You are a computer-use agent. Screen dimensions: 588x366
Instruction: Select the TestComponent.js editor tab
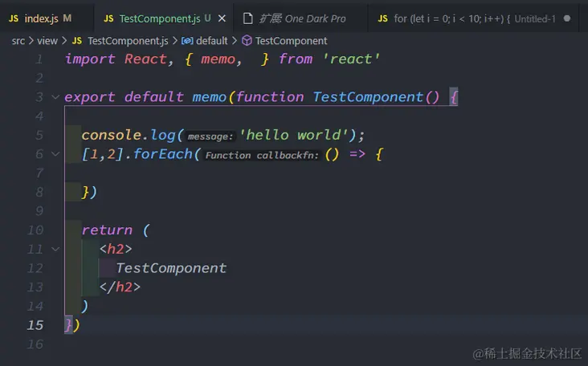[164, 18]
